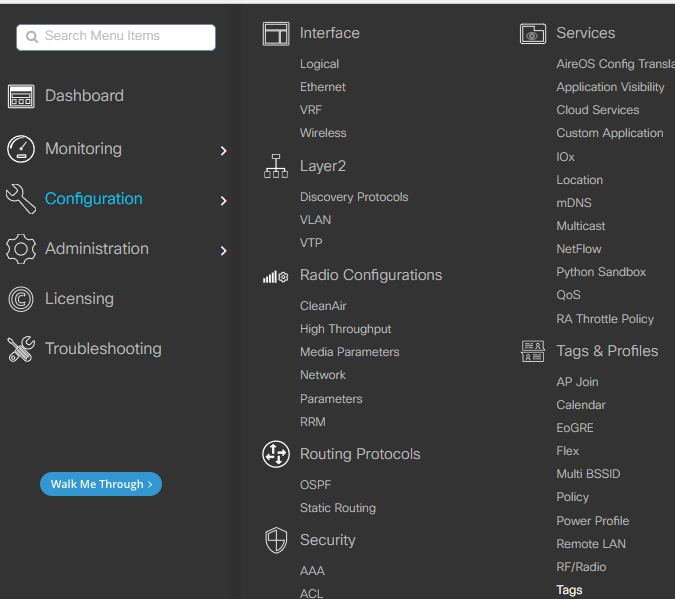Click the Walk Me Through button

[x=101, y=484]
